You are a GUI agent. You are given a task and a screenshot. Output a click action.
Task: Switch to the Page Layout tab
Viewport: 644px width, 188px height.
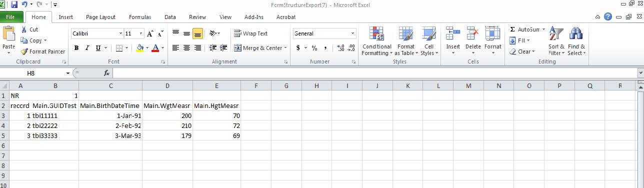coord(100,17)
